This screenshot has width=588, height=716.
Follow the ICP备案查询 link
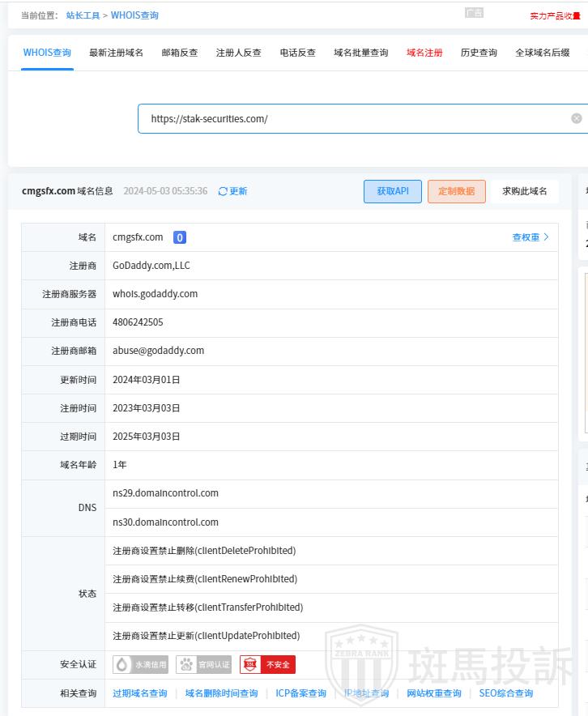pyautogui.click(x=300, y=693)
